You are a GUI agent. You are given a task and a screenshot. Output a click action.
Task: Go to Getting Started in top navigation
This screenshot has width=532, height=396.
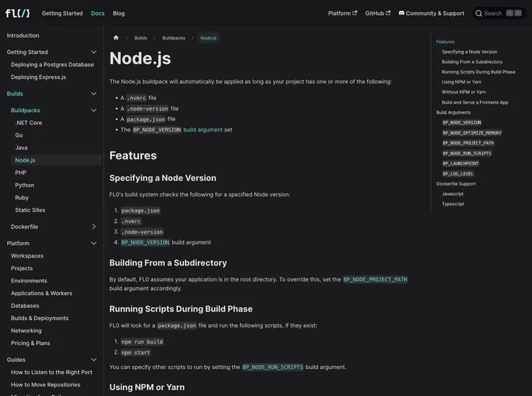pyautogui.click(x=62, y=13)
